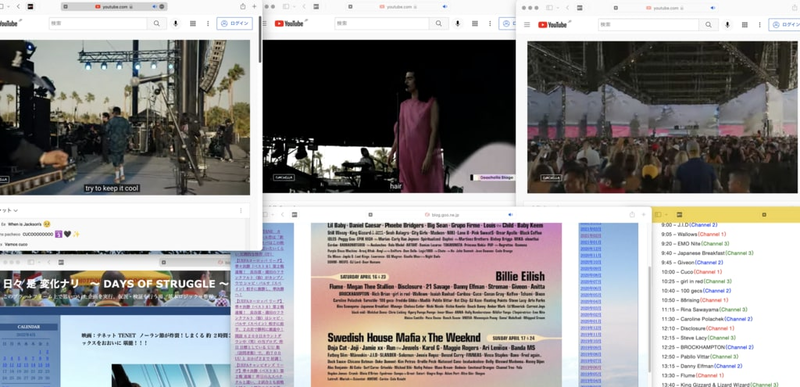Open sidebar dropdown arrow in right Safari window

tap(559, 8)
